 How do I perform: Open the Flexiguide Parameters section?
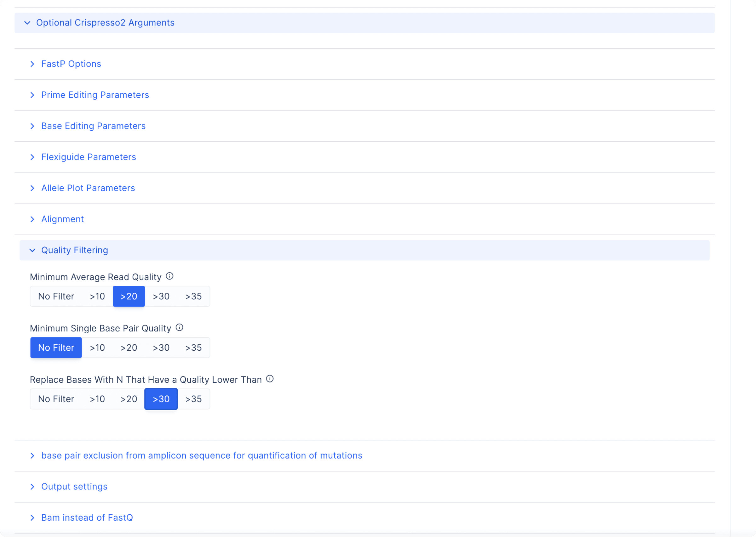point(88,157)
